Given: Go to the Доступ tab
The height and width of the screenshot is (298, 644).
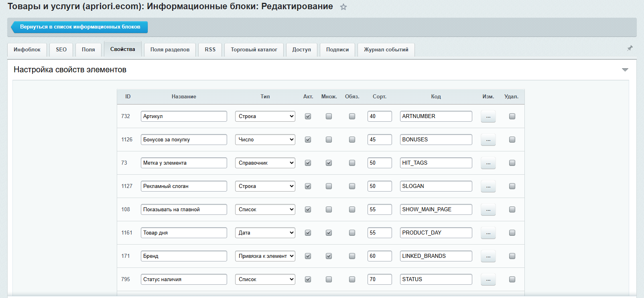Looking at the screenshot, I should (302, 49).
